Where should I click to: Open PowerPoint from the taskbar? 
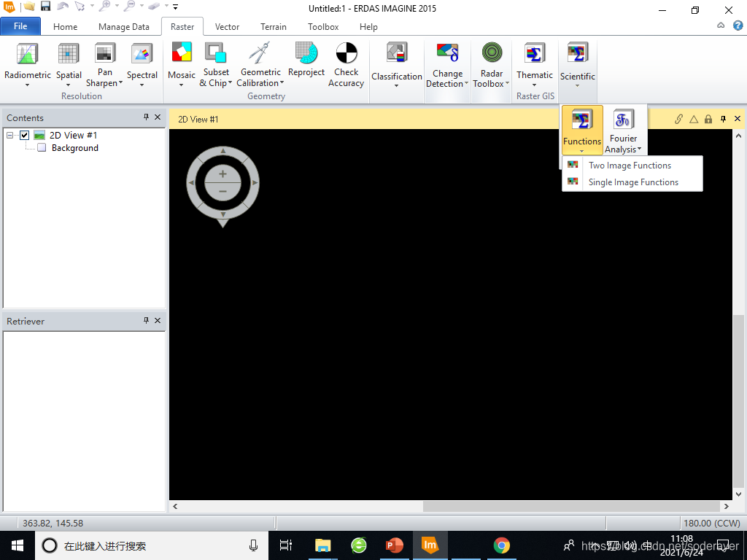pos(394,545)
